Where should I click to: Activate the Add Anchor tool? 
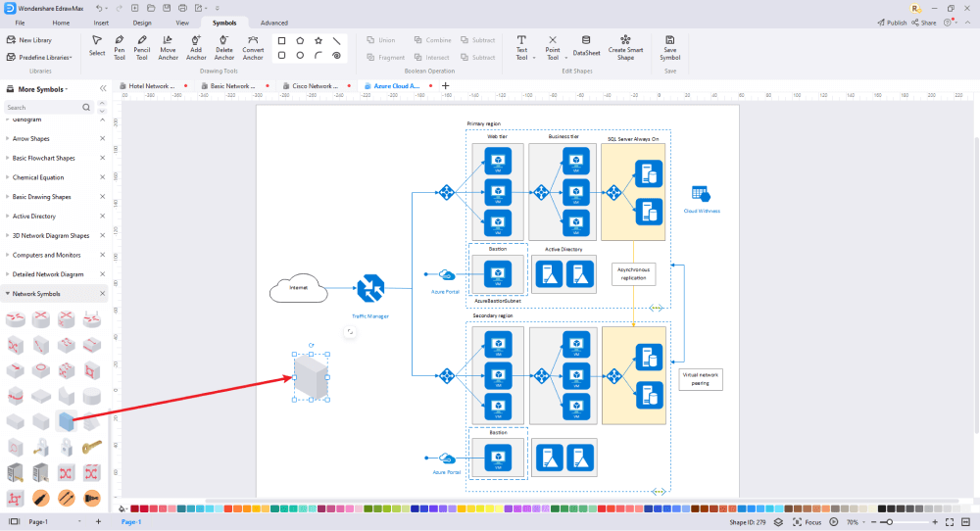click(x=196, y=48)
